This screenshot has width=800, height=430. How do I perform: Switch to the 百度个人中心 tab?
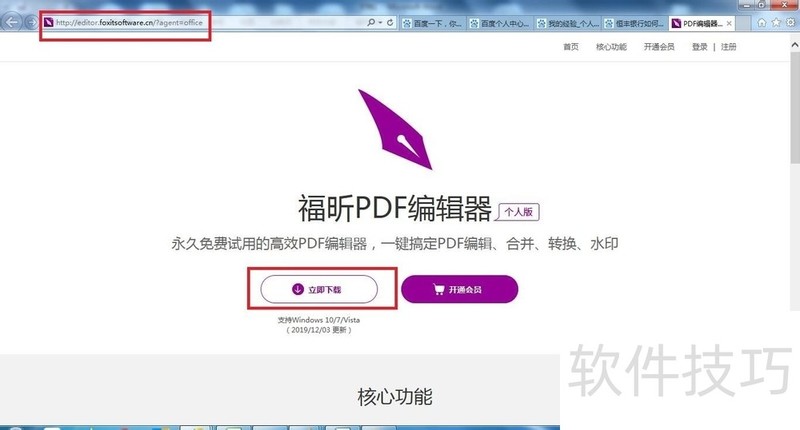500,23
